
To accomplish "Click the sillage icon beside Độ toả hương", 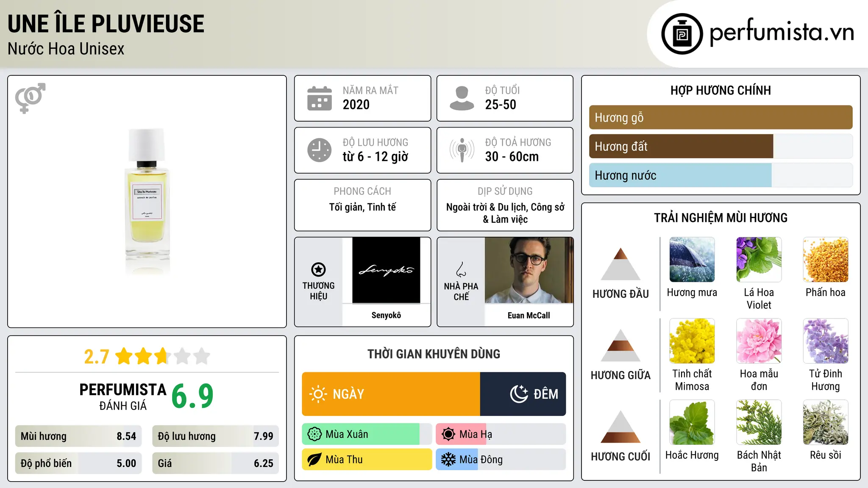I will [x=462, y=150].
